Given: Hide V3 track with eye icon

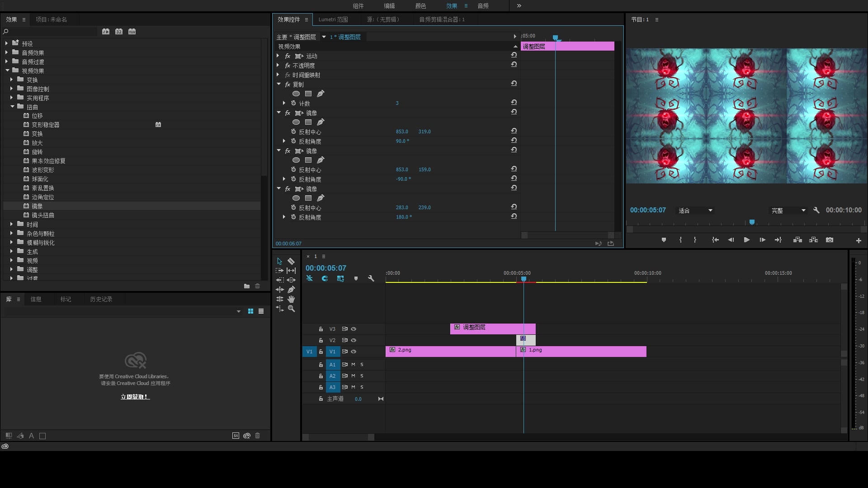Looking at the screenshot, I should pyautogui.click(x=354, y=329).
